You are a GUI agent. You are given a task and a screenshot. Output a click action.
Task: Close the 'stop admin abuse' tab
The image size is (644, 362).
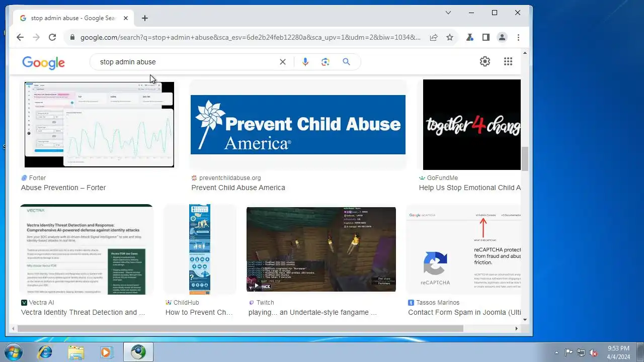tap(126, 18)
